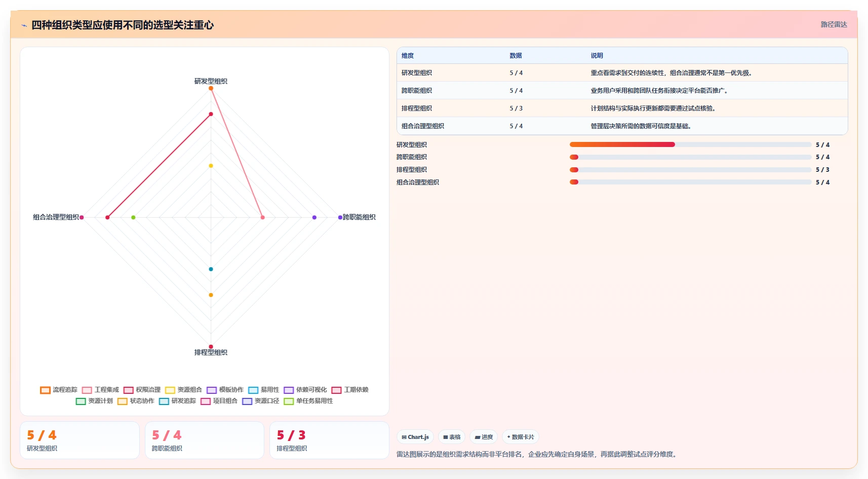Click the green data point on radar chart

pos(134,217)
